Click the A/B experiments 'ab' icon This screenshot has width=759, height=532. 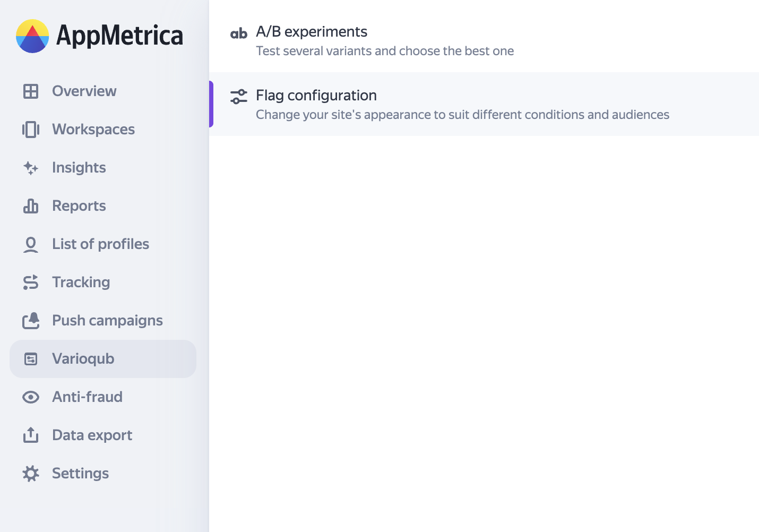(x=239, y=34)
